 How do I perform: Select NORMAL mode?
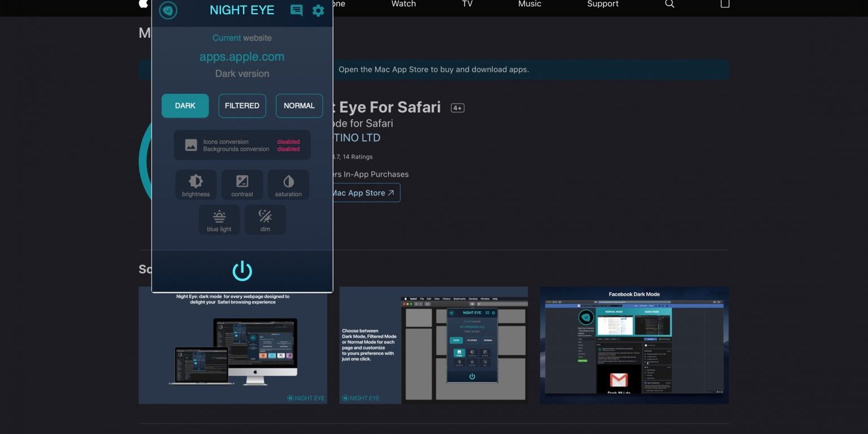click(299, 106)
